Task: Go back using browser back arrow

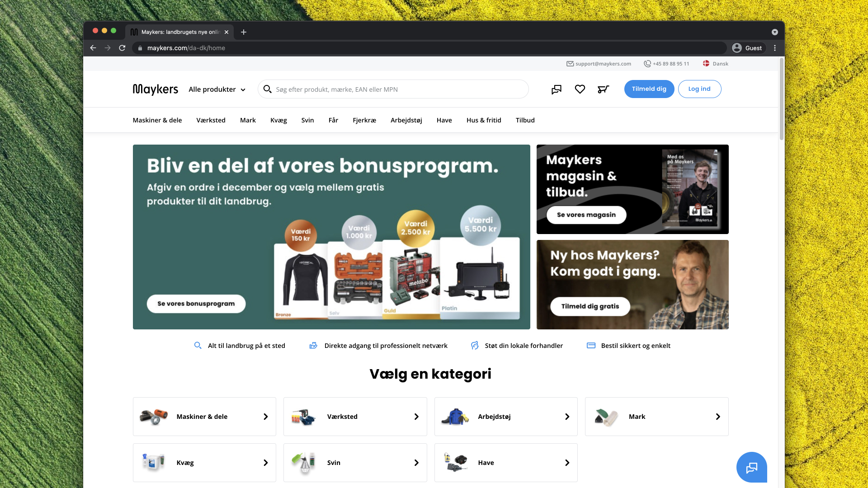Action: tap(93, 48)
